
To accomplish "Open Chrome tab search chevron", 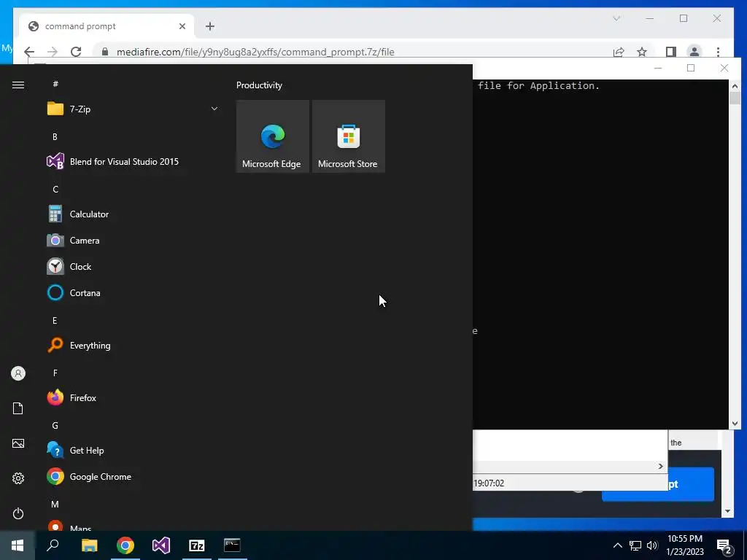I will 616,18.
